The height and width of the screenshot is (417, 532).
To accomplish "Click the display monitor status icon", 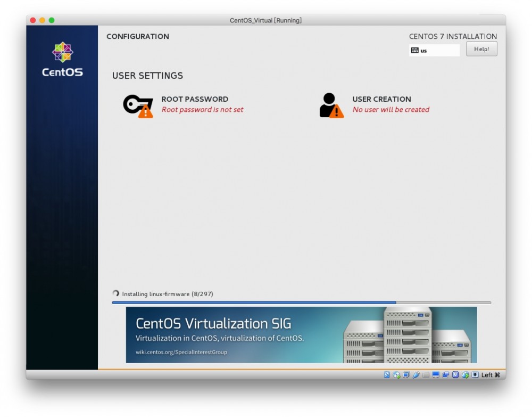I will click(x=436, y=374).
